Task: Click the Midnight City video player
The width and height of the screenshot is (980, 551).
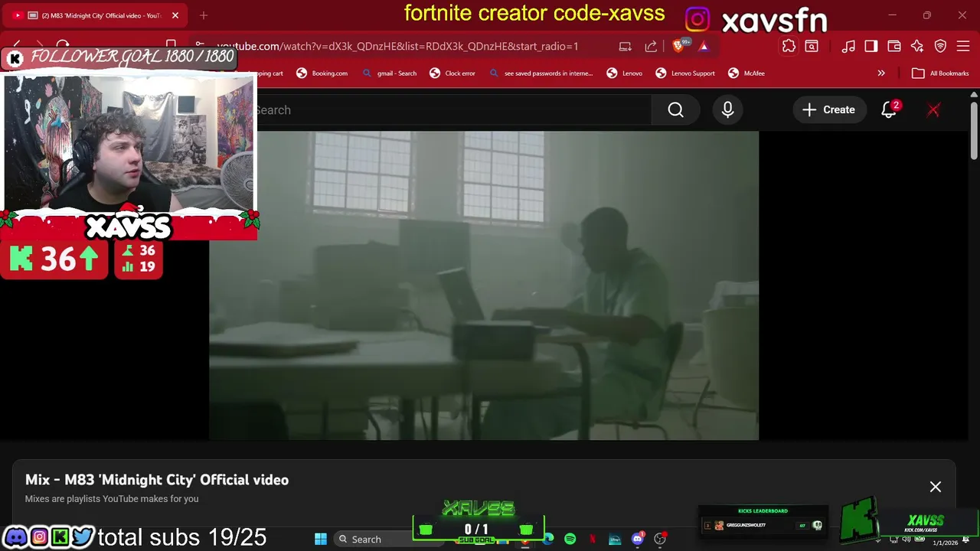Action: (484, 285)
